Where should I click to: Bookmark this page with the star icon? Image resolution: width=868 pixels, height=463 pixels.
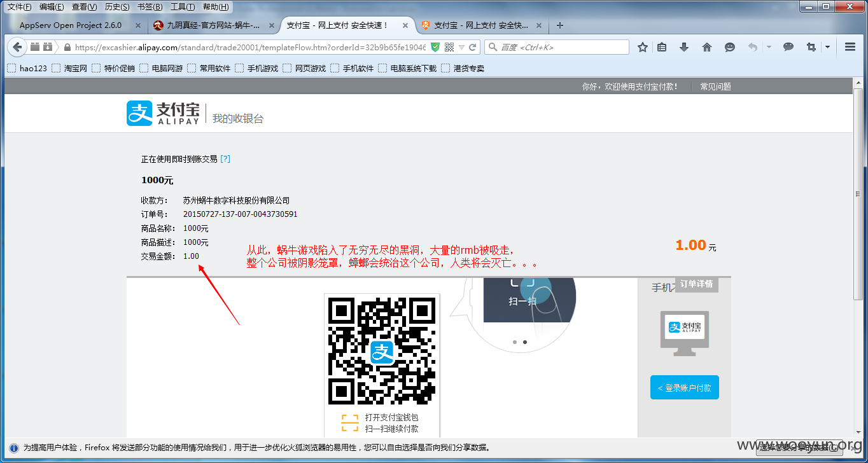pyautogui.click(x=643, y=47)
